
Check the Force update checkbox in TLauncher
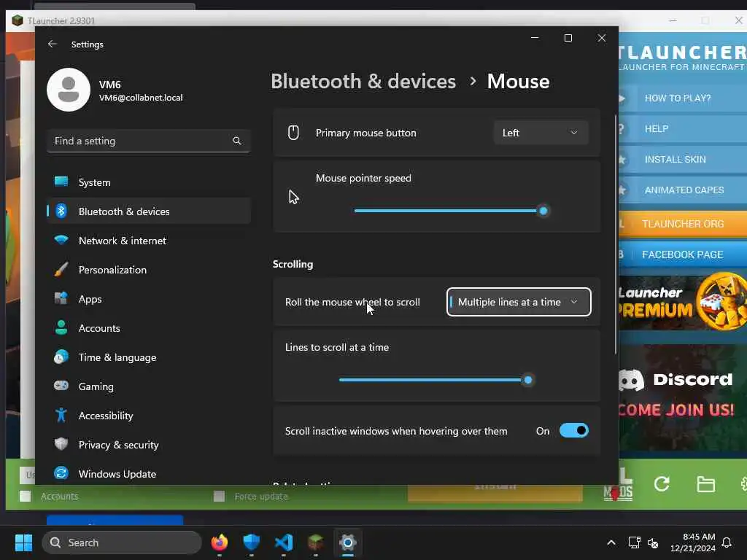(219, 496)
